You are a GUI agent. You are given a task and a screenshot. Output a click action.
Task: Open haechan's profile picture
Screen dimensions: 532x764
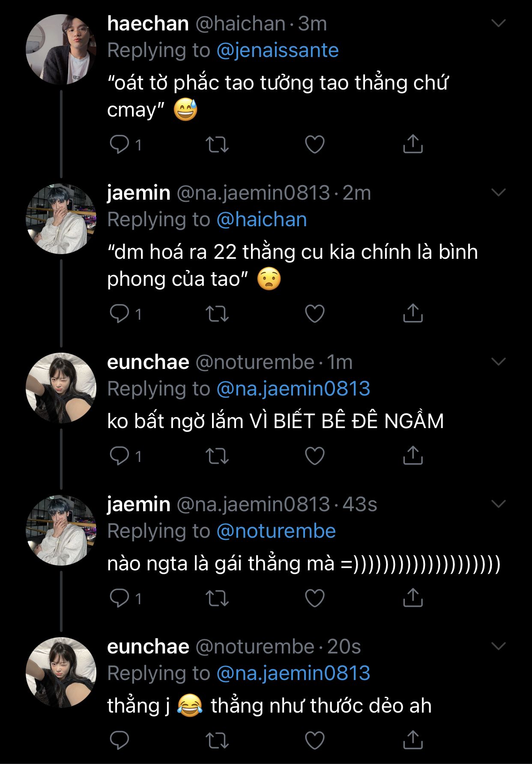point(61,49)
